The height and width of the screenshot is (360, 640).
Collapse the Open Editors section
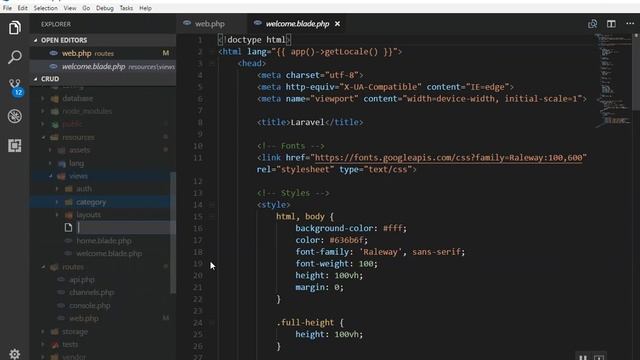(x=103, y=40)
